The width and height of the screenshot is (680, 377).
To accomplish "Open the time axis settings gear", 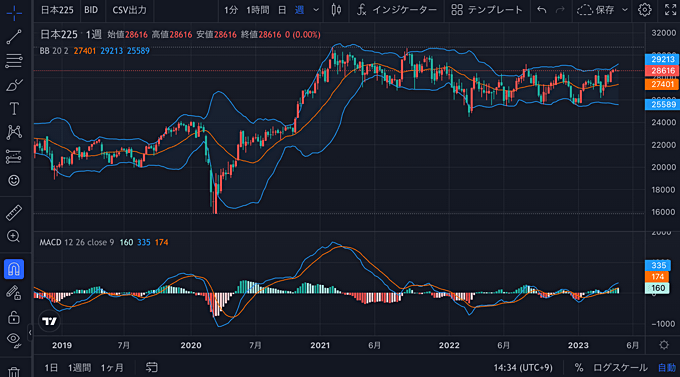I will [664, 345].
